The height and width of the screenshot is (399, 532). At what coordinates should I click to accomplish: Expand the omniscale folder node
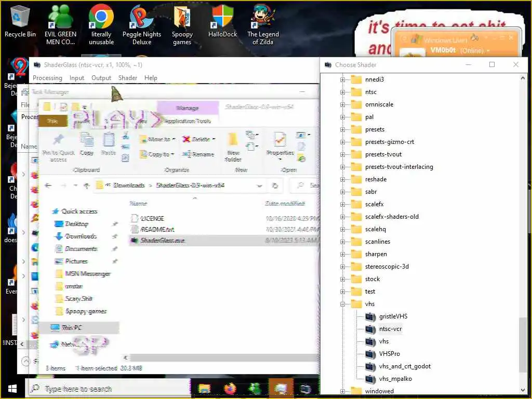coord(342,105)
